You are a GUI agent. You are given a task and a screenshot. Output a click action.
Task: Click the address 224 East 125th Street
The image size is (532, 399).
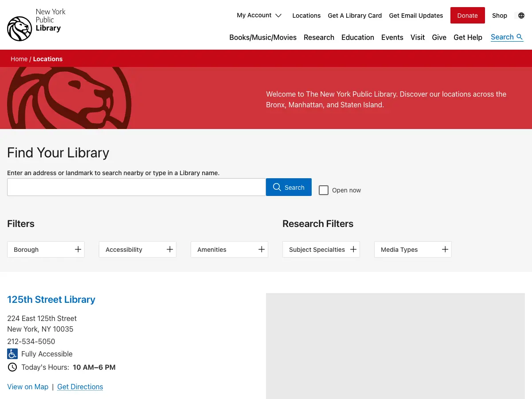pos(42,318)
